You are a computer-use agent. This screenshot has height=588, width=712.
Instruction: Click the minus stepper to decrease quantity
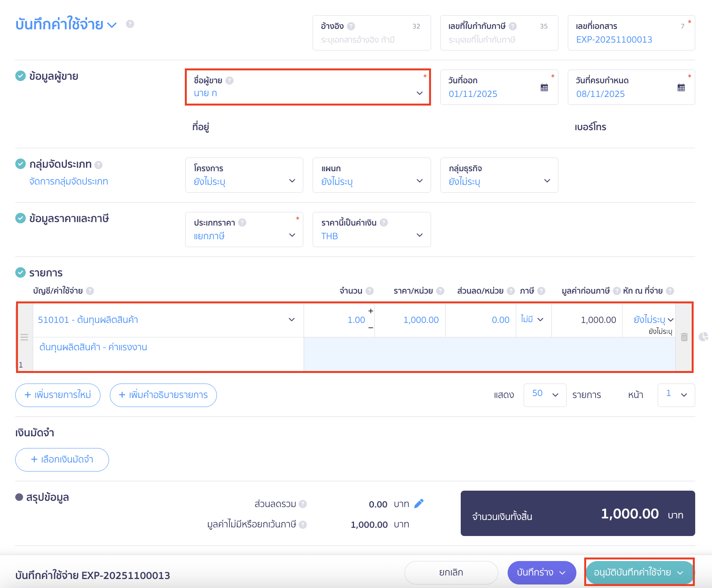coord(370,328)
